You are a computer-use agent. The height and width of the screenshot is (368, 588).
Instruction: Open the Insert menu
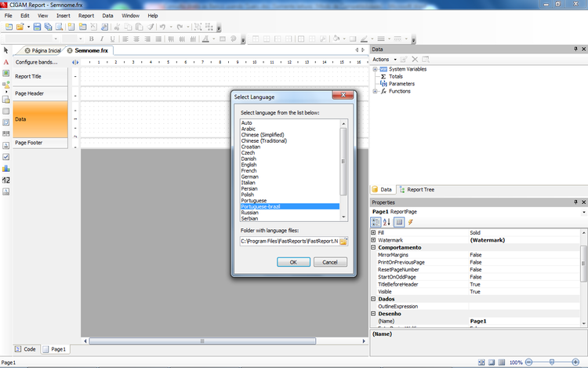[64, 16]
